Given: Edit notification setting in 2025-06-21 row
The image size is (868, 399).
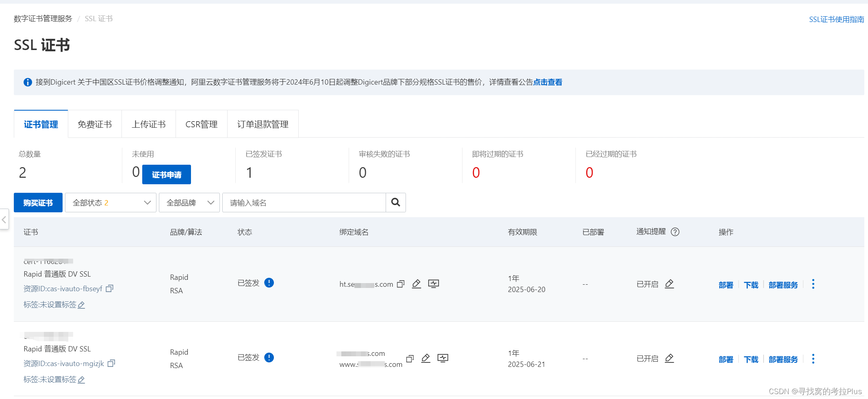Looking at the screenshot, I should click(669, 358).
